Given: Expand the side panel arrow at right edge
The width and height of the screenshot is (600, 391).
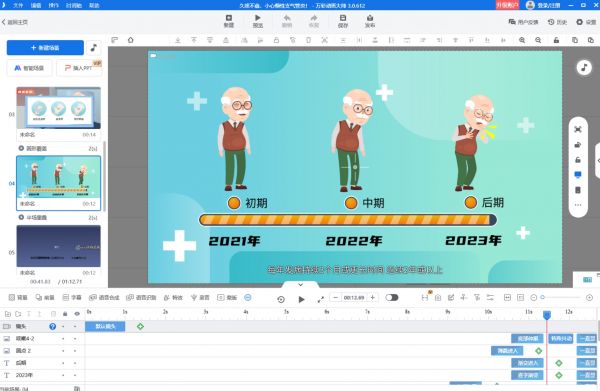Looking at the screenshot, I should (x=598, y=161).
